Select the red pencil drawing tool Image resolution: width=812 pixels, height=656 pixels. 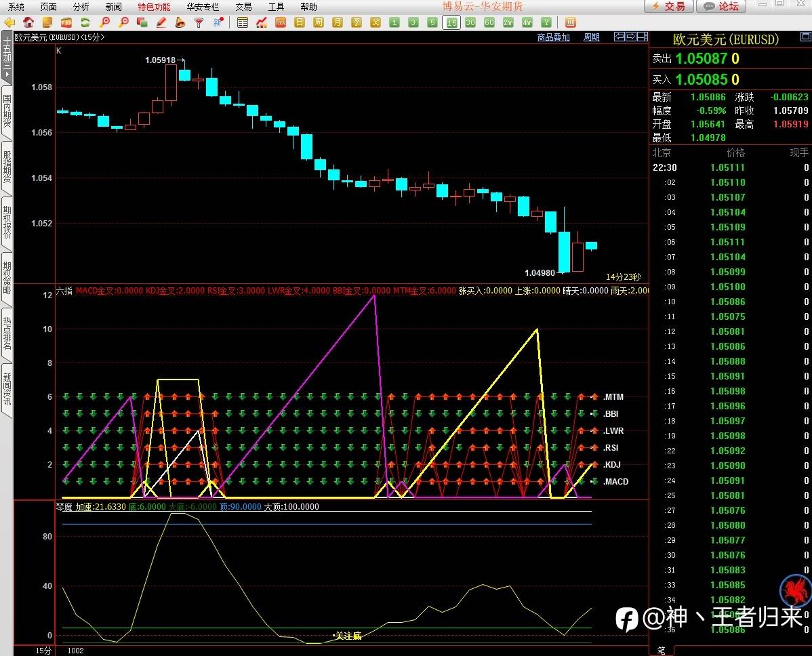click(x=161, y=22)
